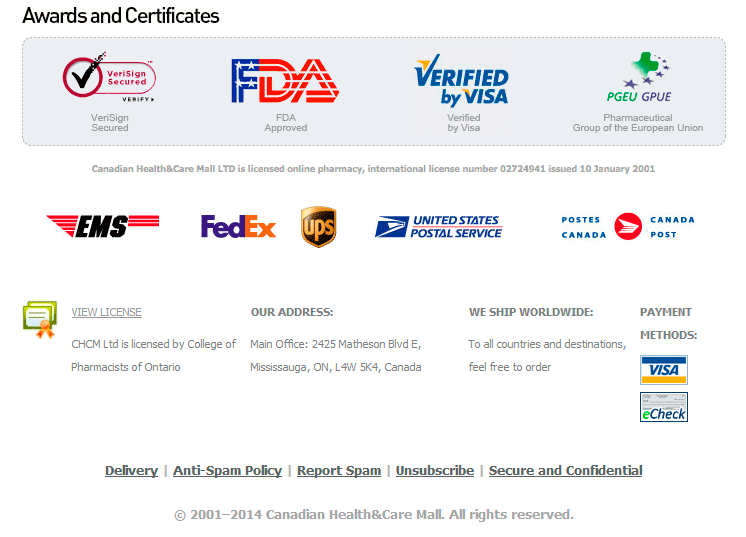Open the Delivery footer link
The height and width of the screenshot is (537, 746).
pos(131,471)
